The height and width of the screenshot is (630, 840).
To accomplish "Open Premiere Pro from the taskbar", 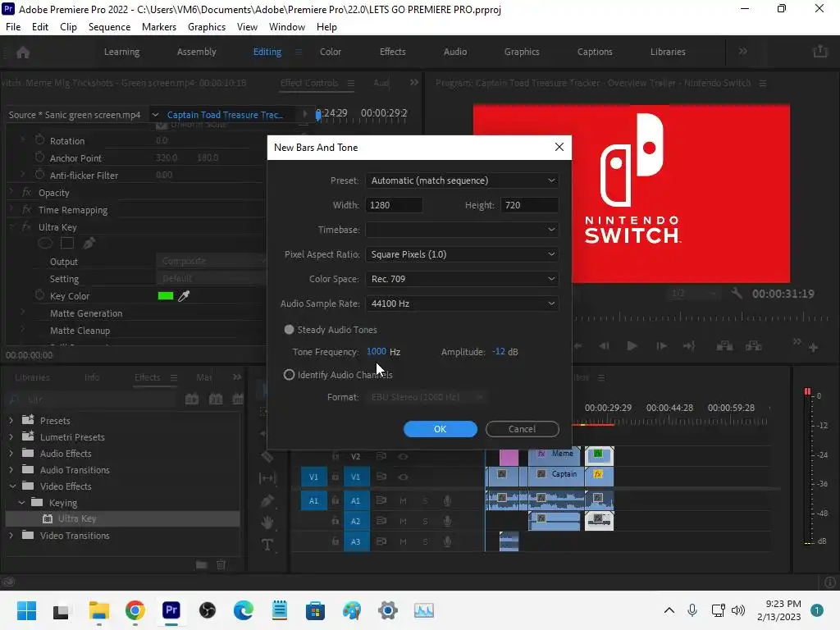I will click(x=171, y=610).
